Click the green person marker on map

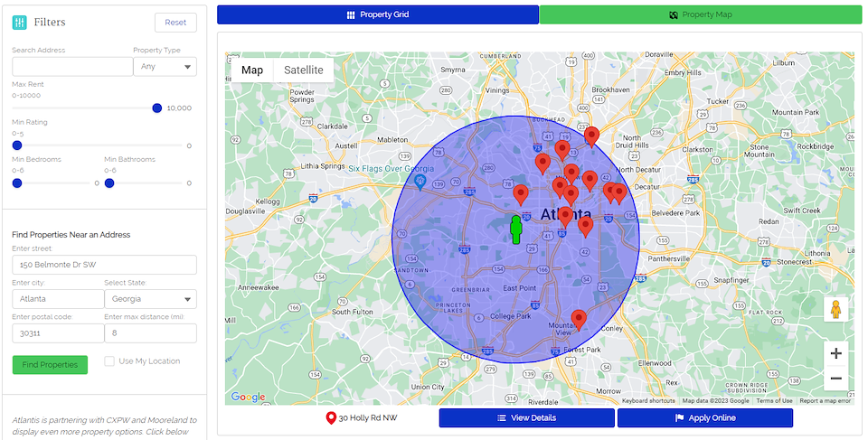pyautogui.click(x=516, y=230)
